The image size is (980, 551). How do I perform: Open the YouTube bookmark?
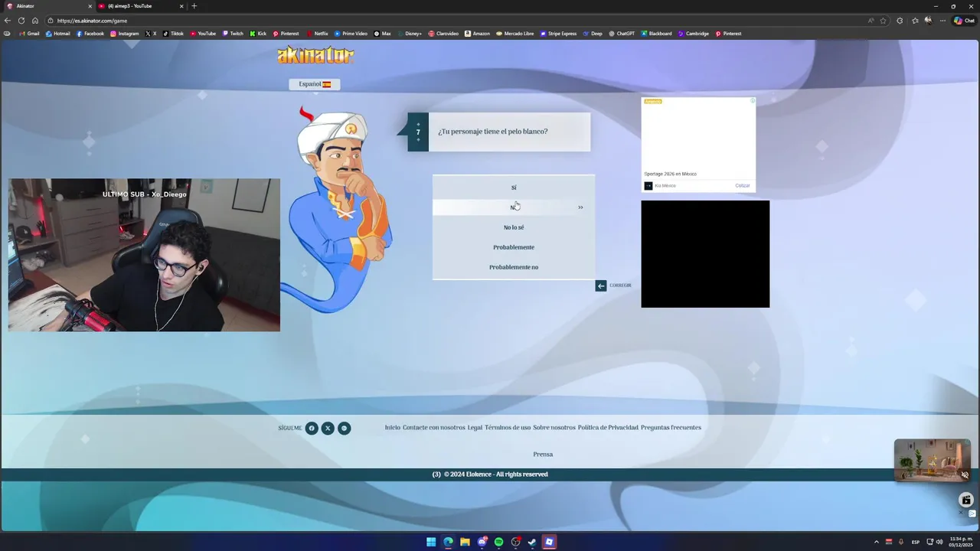(x=203, y=34)
